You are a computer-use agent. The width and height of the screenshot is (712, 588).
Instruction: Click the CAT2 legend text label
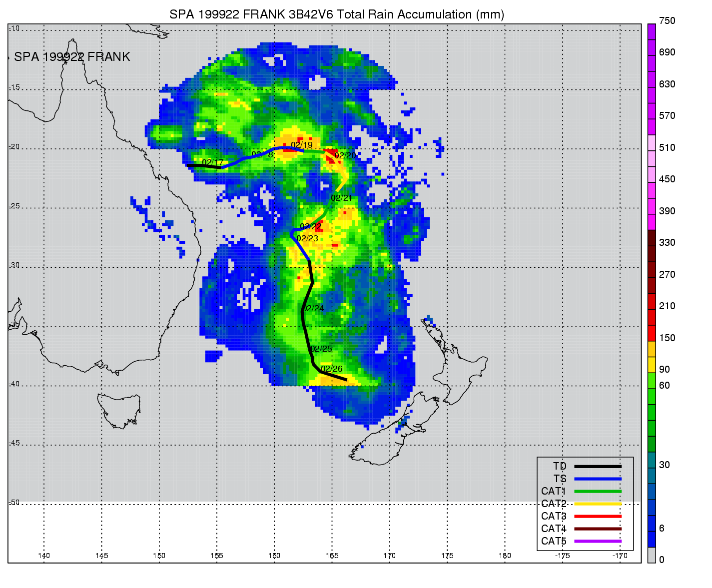tap(554, 504)
